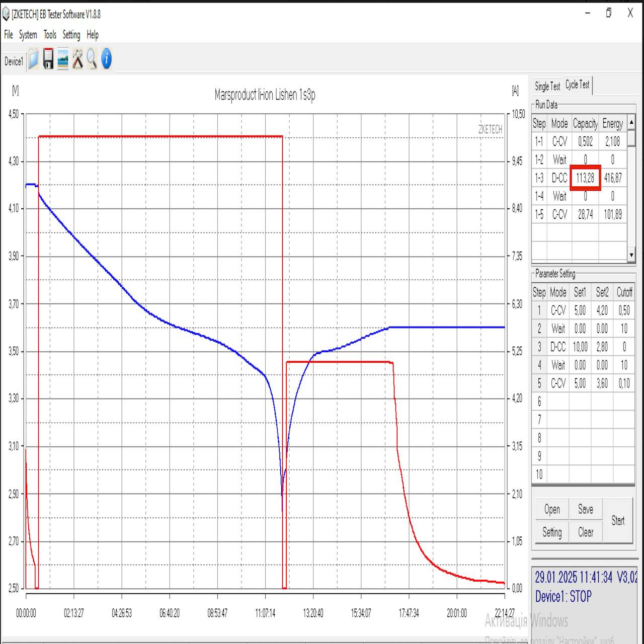This screenshot has height=644, width=644.
Task: Select the 416,87 energy cell
Action: (x=613, y=178)
